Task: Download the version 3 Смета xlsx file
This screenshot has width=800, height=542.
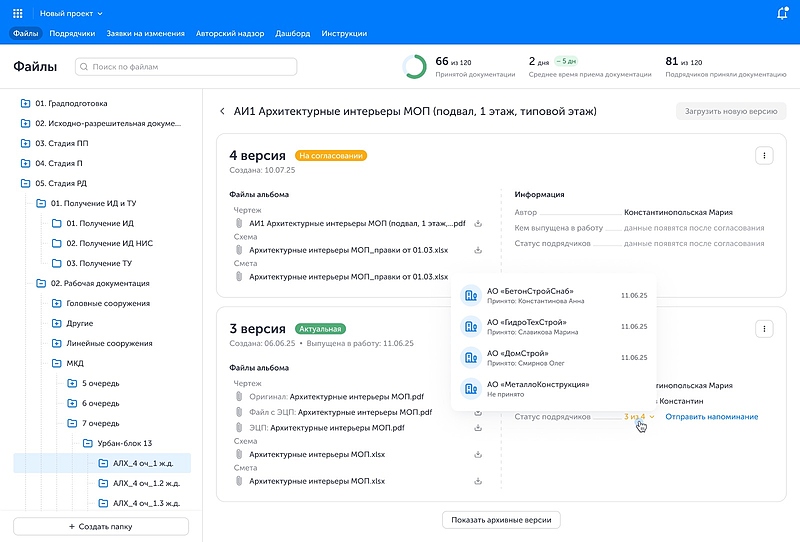Action: 478,481
